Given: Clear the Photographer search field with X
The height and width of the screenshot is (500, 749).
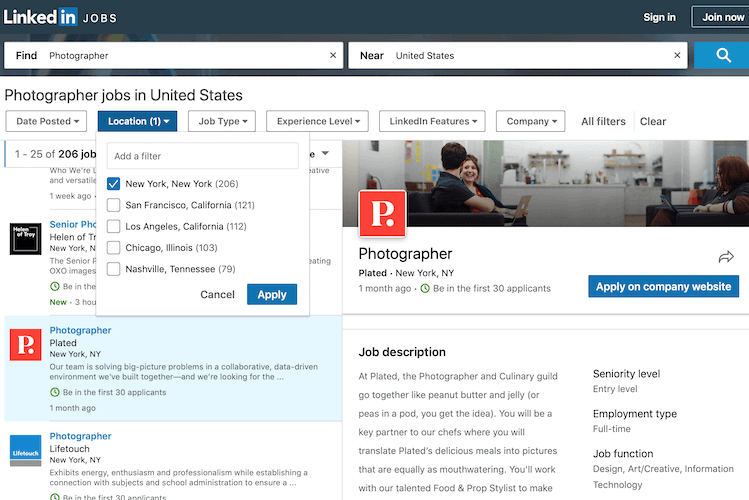Looking at the screenshot, I should pos(333,55).
